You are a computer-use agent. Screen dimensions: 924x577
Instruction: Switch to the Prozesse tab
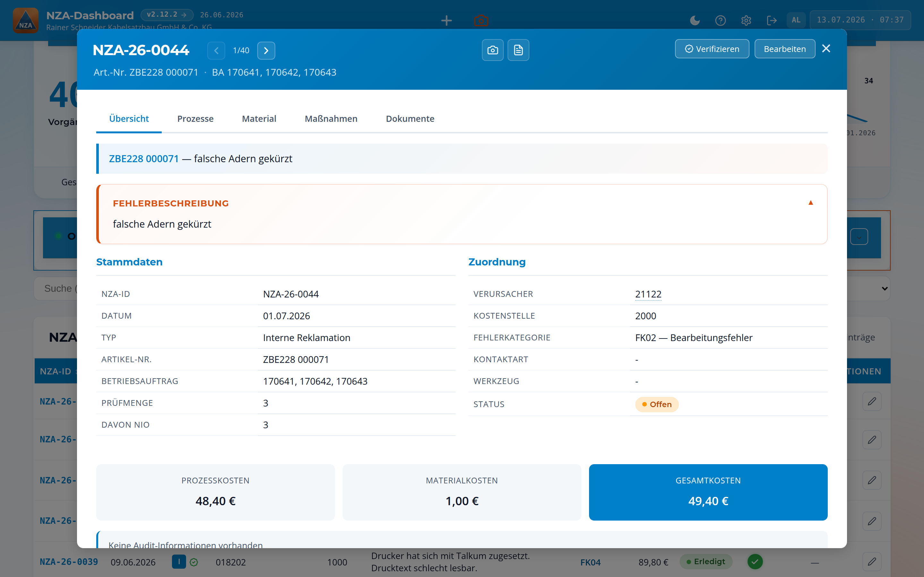(195, 119)
